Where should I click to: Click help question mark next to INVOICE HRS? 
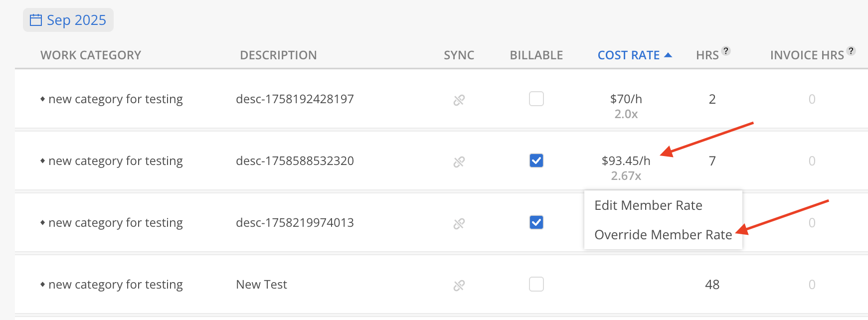point(851,51)
